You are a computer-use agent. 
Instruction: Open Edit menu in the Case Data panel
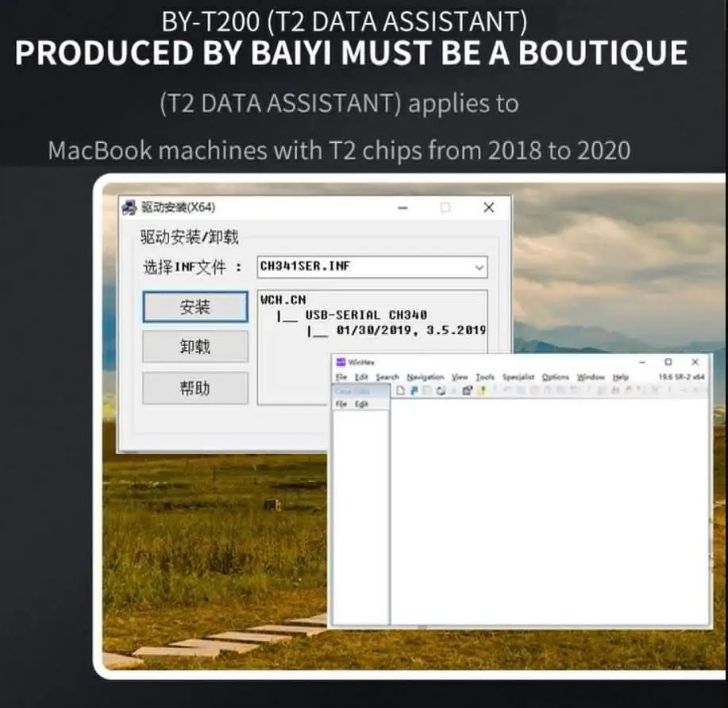click(361, 404)
